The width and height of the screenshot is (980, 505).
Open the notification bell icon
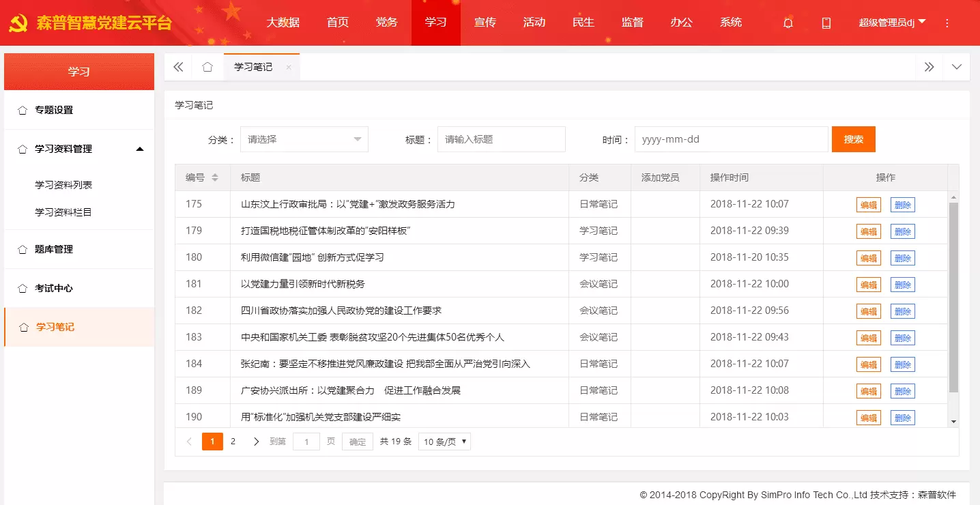coord(788,23)
